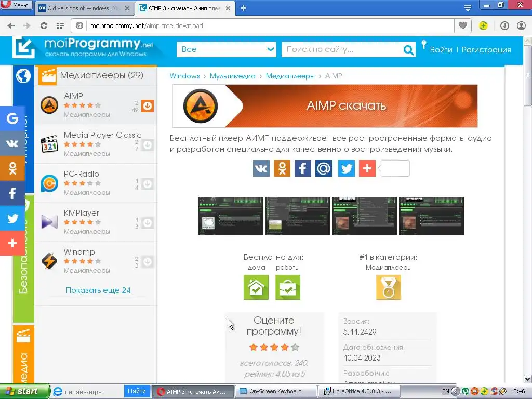The height and width of the screenshot is (399, 532).
Task: Open the first AIMP screenshot thumbnail
Action: pos(230,216)
